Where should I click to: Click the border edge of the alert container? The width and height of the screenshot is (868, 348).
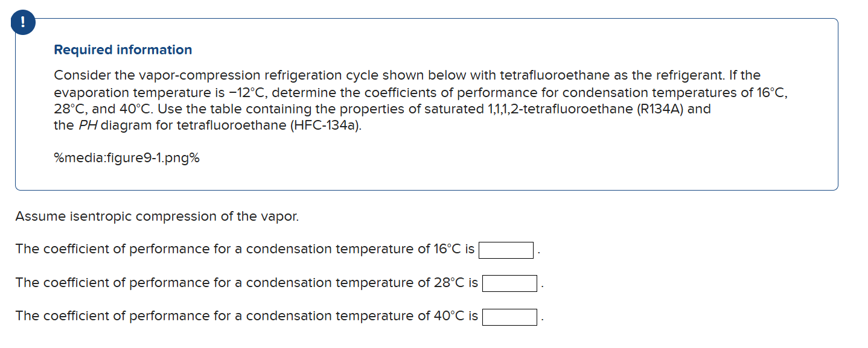pyautogui.click(x=423, y=18)
